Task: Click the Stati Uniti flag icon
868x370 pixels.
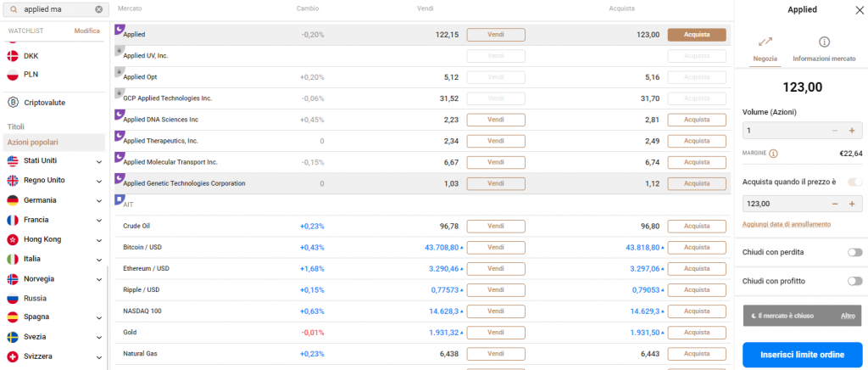Action: pyautogui.click(x=13, y=160)
